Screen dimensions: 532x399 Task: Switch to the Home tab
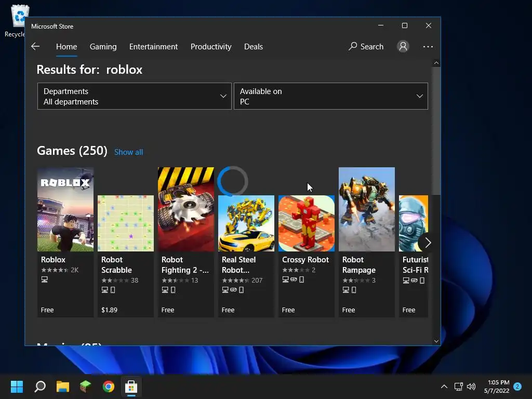[x=66, y=46]
